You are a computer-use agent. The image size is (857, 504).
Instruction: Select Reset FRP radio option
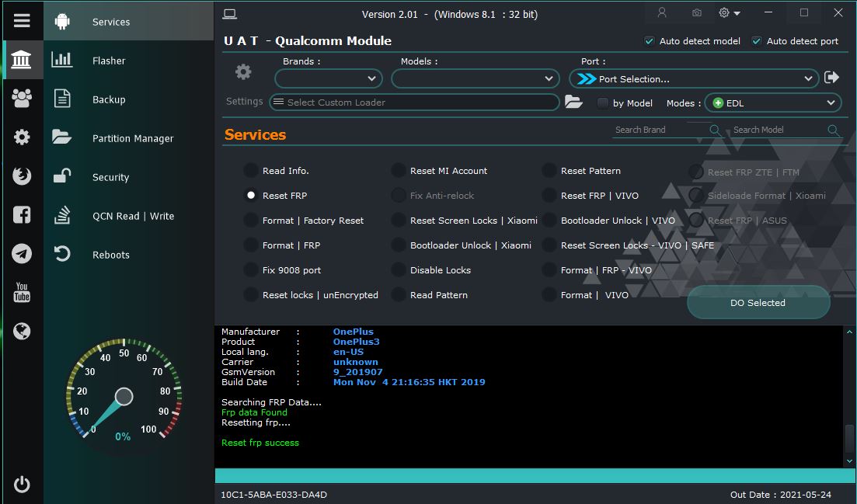250,195
